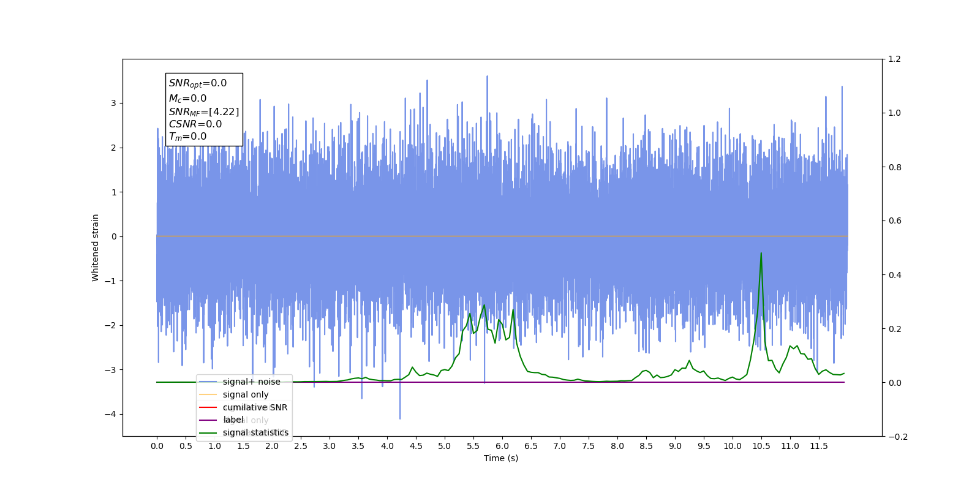Viewport: 980px width, 490px height.
Task: Click the left y-axis tick label −4
Action: coord(110,414)
